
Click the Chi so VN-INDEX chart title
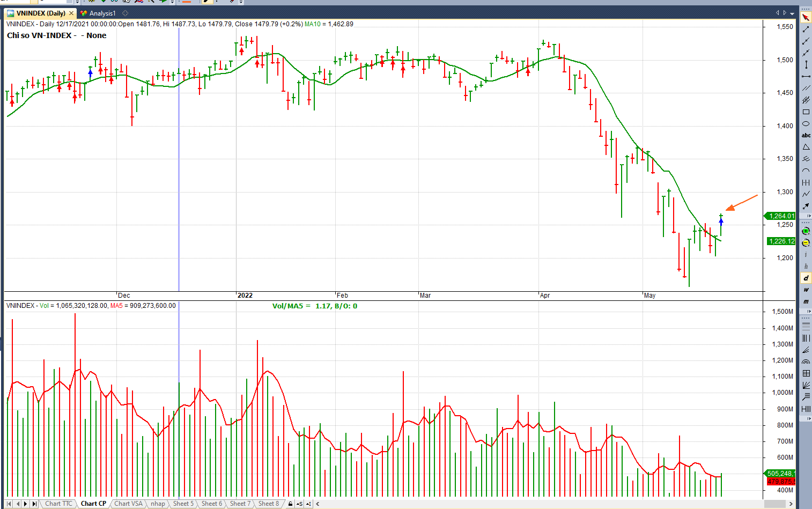[x=56, y=35]
